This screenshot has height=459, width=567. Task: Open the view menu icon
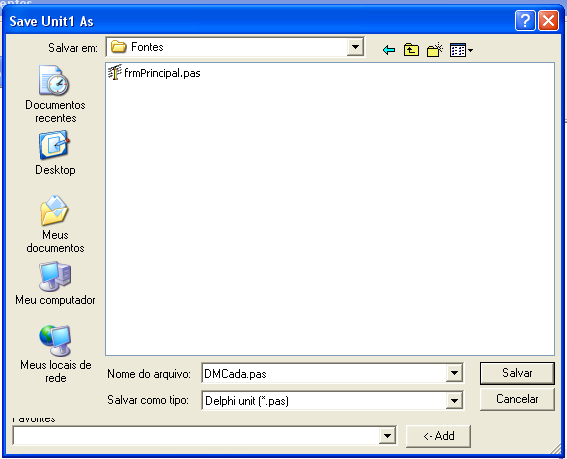(461, 50)
